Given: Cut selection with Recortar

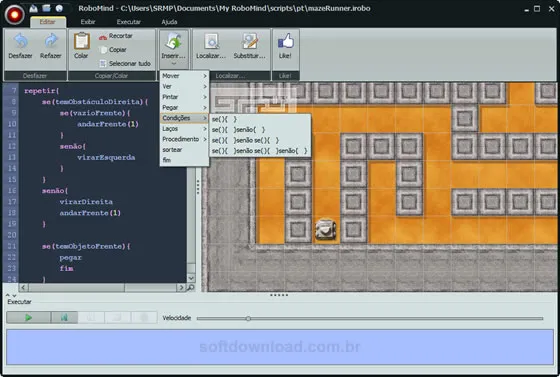Looking at the screenshot, I should tap(116, 36).
